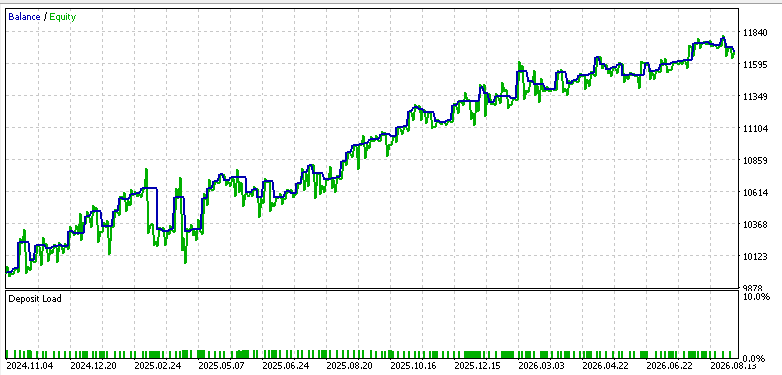Click the Equity legend label
The width and height of the screenshot is (782, 375).
62,17
